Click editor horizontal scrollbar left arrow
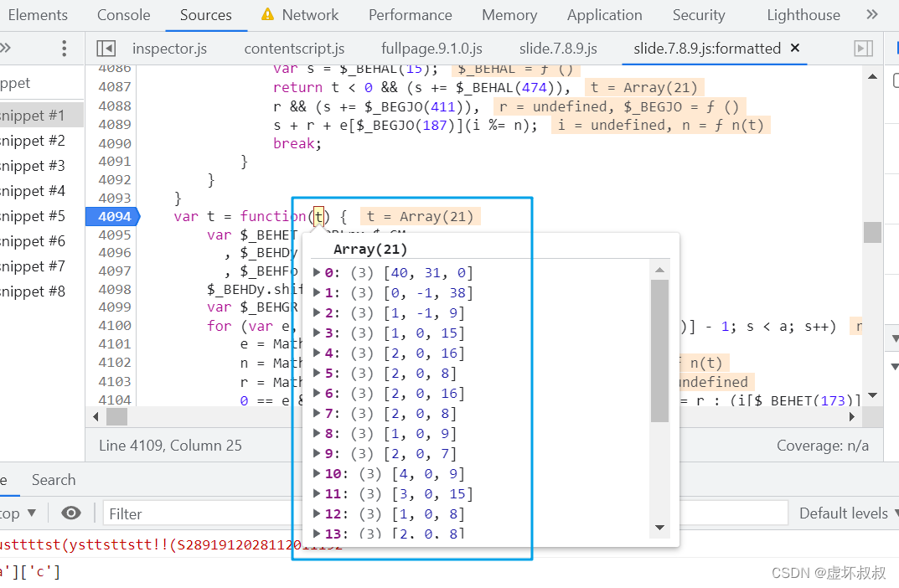899x588 pixels. pos(96,416)
